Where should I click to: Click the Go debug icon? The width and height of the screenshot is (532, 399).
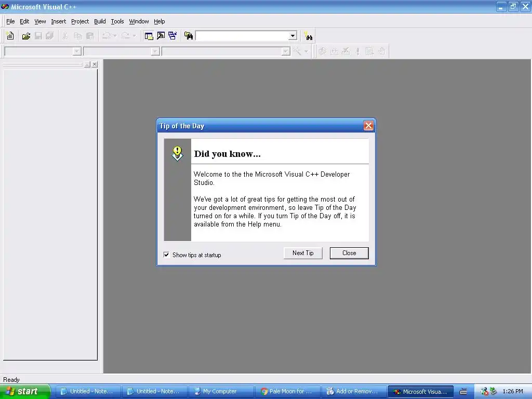tap(369, 51)
